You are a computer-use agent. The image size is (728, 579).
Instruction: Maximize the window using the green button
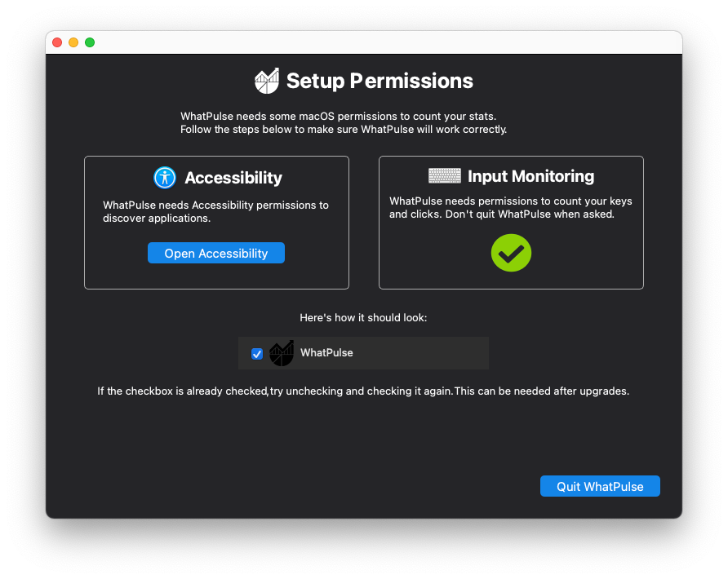click(x=90, y=42)
